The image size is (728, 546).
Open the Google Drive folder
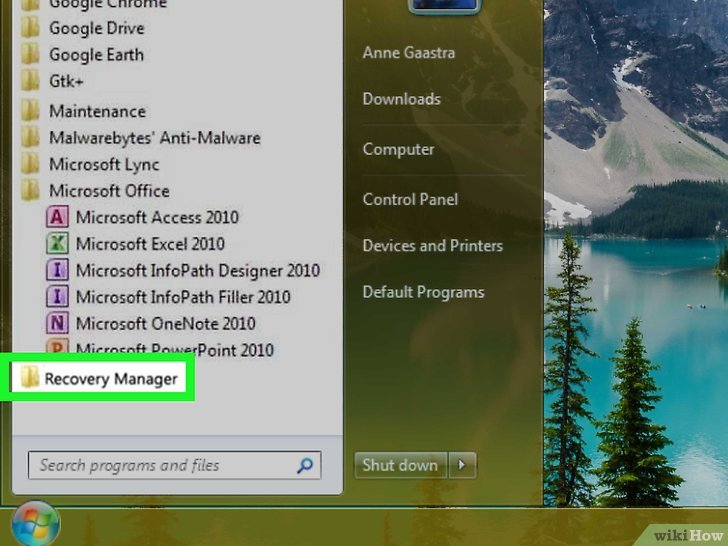pos(83,28)
